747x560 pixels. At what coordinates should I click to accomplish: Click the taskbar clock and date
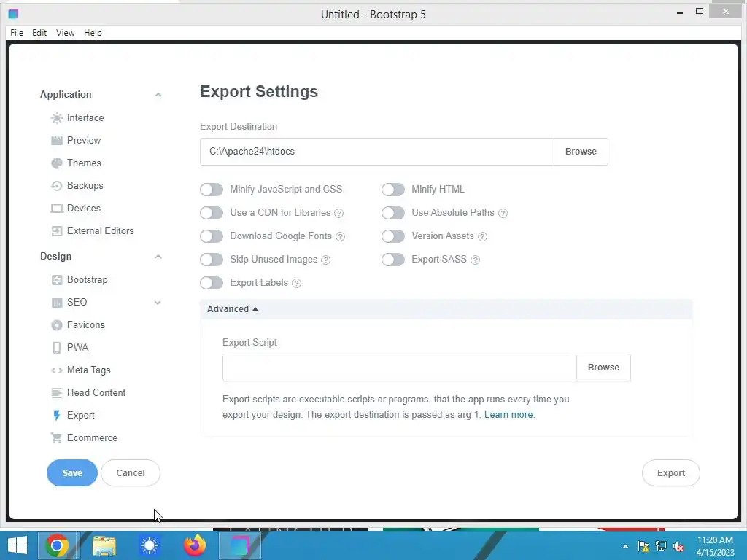[715, 546]
